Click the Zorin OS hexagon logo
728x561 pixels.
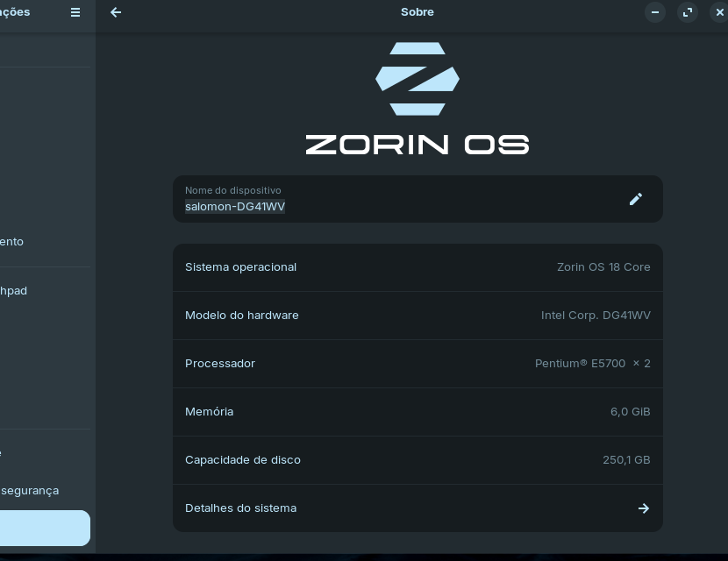[418, 79]
